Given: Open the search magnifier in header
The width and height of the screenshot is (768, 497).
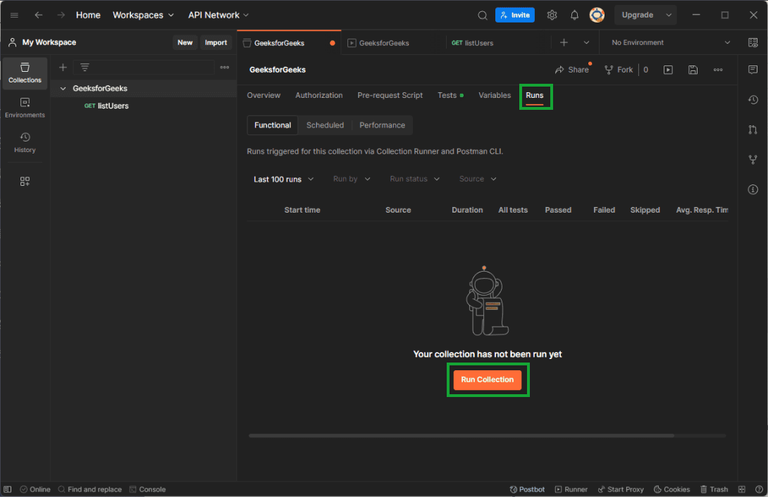Looking at the screenshot, I should 482,15.
